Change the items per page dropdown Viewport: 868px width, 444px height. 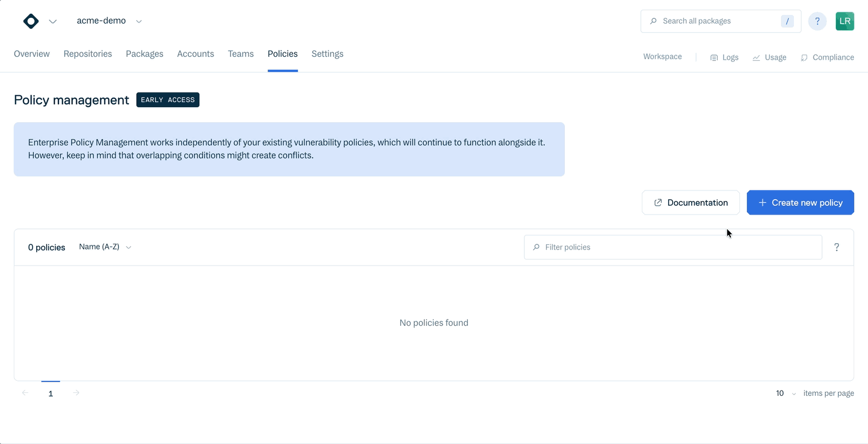pyautogui.click(x=784, y=393)
